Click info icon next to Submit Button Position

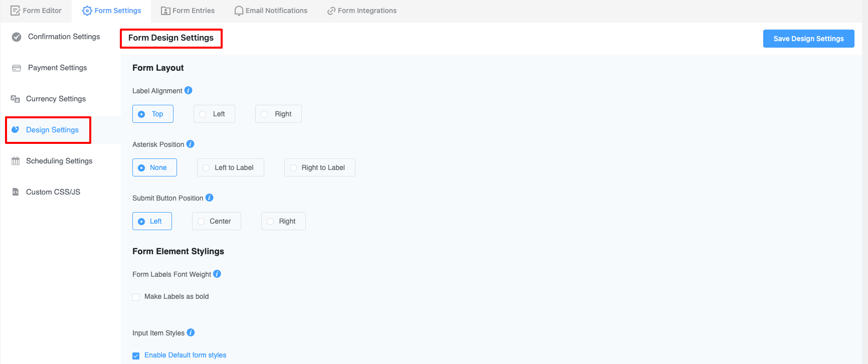click(210, 198)
